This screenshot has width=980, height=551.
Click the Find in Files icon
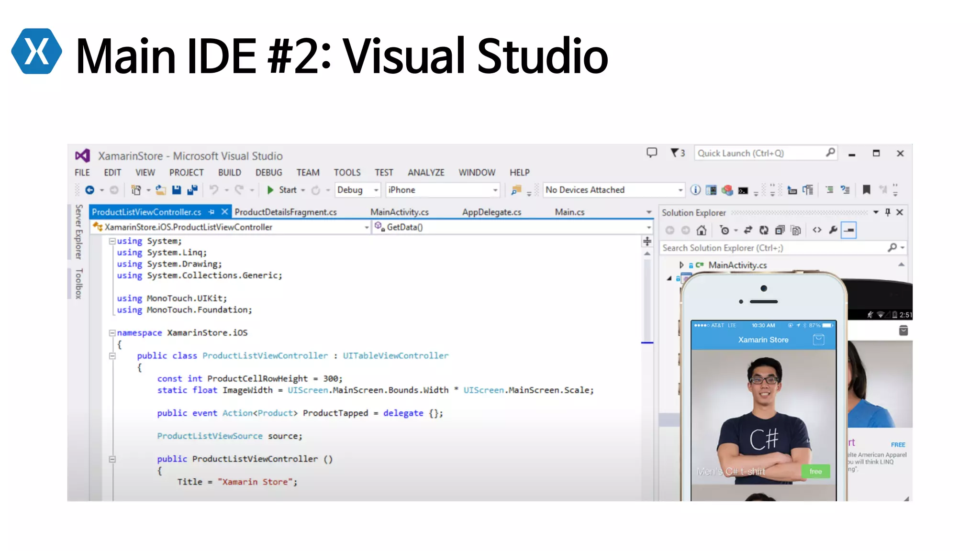tap(515, 190)
